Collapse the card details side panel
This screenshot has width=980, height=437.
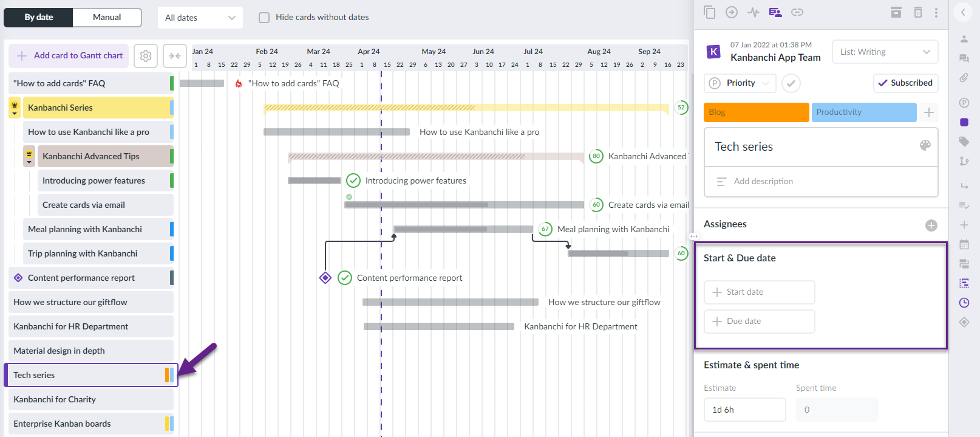963,12
